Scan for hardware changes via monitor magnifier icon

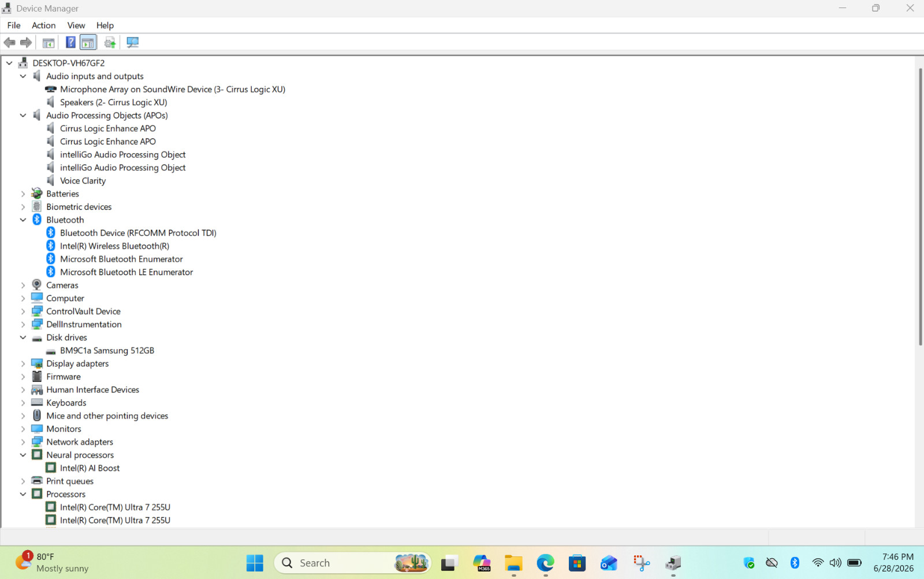[x=133, y=42]
